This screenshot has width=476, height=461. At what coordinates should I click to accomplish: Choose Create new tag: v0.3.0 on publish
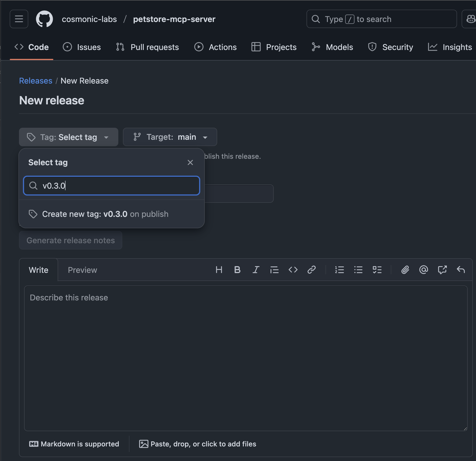(105, 214)
